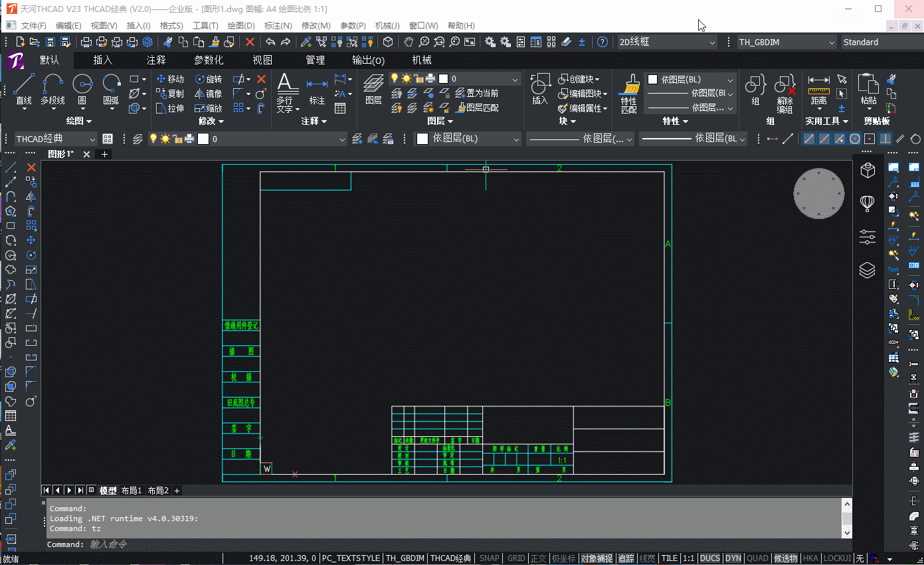Select the 距离 distance measure tool
Screen dimensions: 924x565
click(x=818, y=89)
